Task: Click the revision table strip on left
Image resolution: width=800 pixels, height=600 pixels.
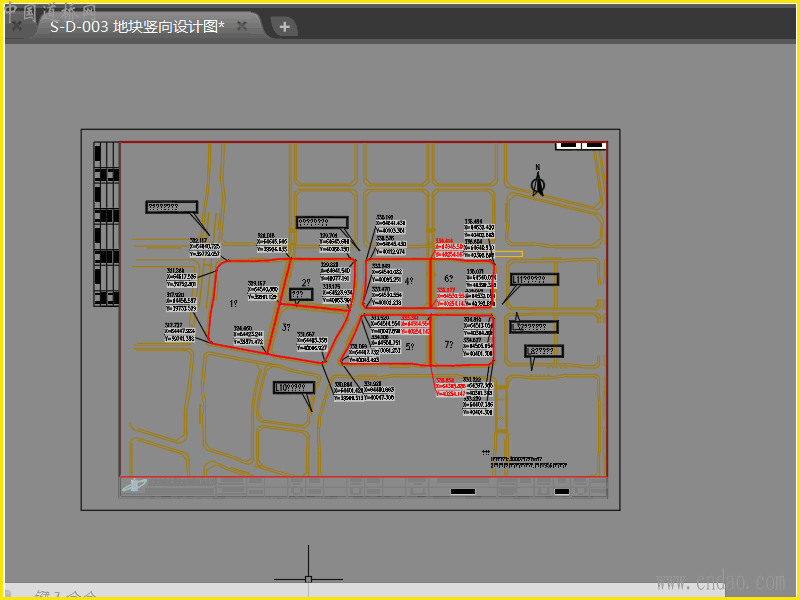Action: [106, 225]
